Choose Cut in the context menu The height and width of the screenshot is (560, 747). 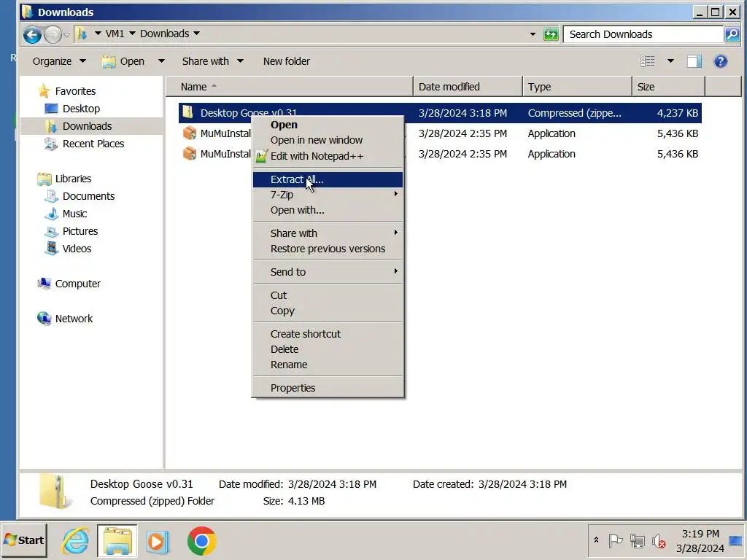328,295
